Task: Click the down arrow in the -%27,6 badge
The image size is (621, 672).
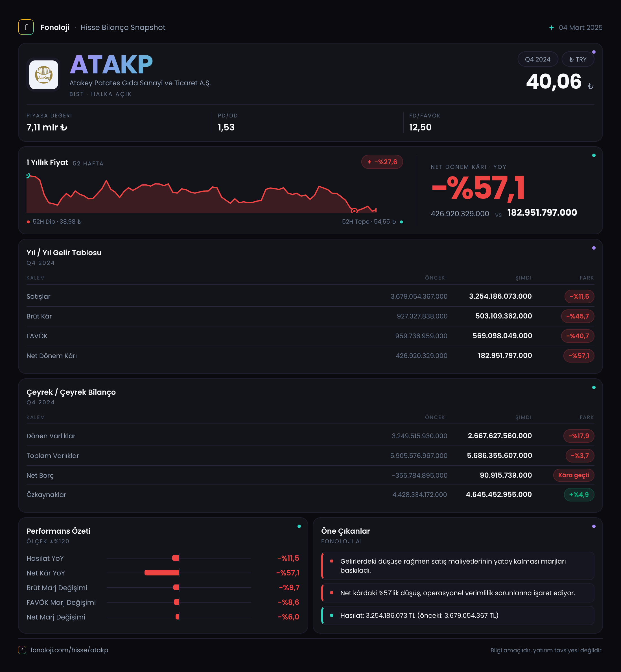Action: click(369, 162)
